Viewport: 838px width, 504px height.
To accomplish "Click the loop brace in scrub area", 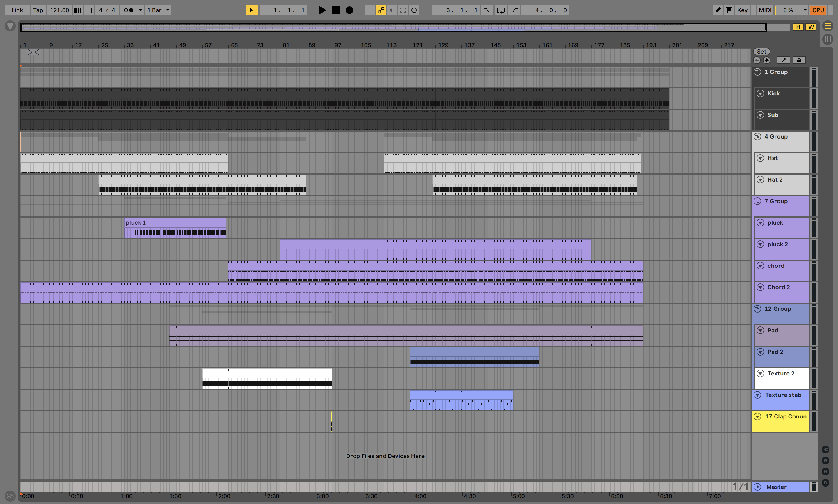I will pyautogui.click(x=33, y=52).
